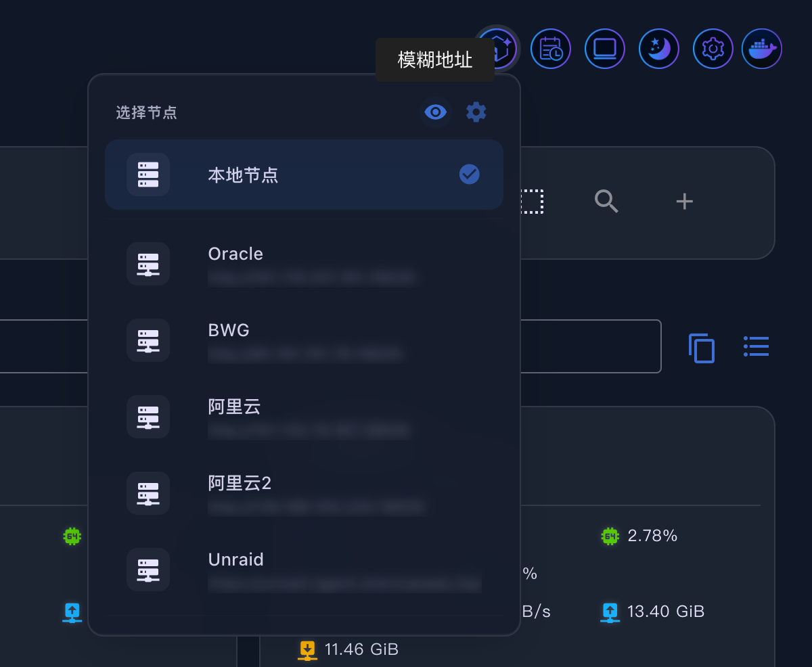Click the dashed selection rectangle icon

[x=533, y=202]
